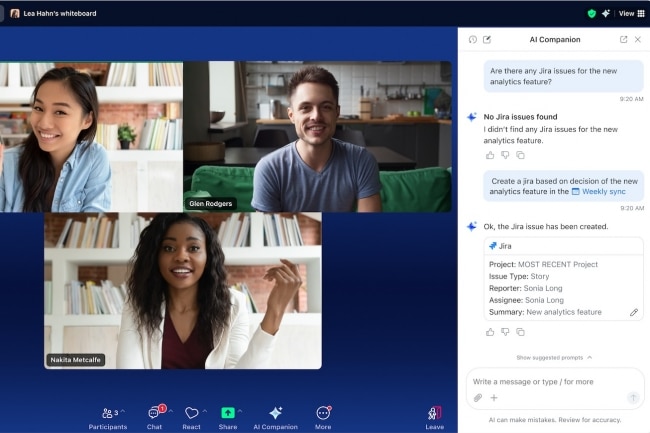
Task: Click the 'No Jira issues found' heading
Action: tap(520, 117)
